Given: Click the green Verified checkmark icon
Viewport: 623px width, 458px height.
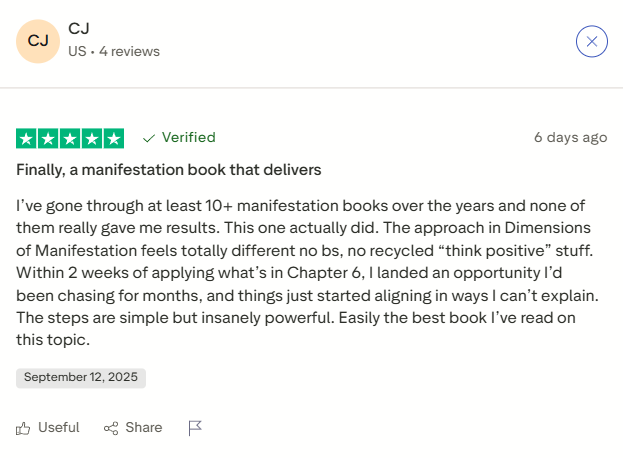Looking at the screenshot, I should 149,138.
